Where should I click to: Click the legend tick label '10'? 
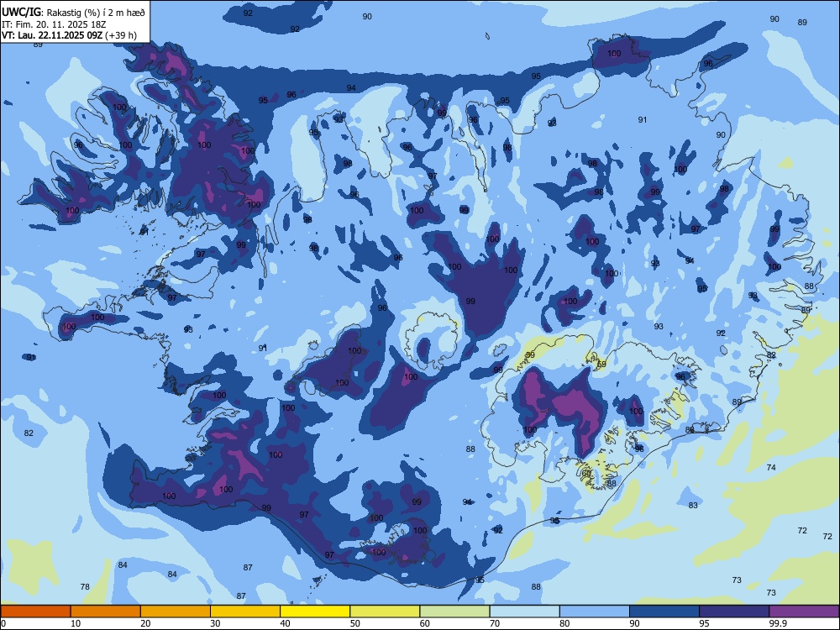point(76,623)
